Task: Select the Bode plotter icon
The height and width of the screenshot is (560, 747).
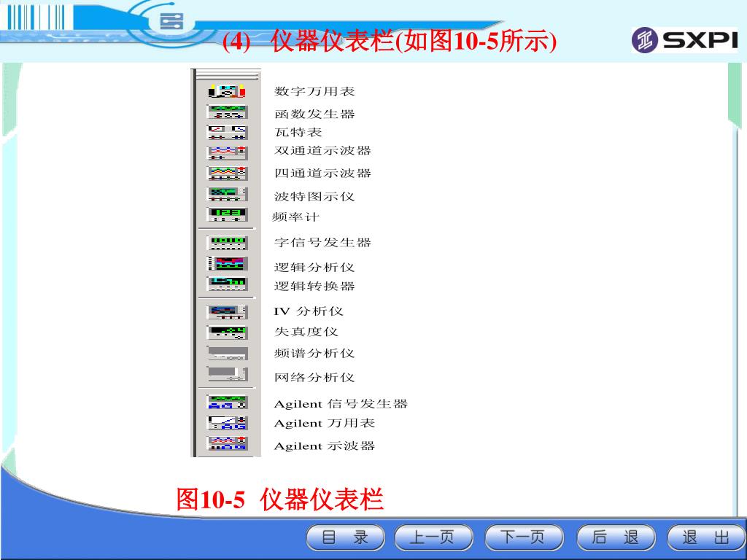Action: click(x=227, y=194)
